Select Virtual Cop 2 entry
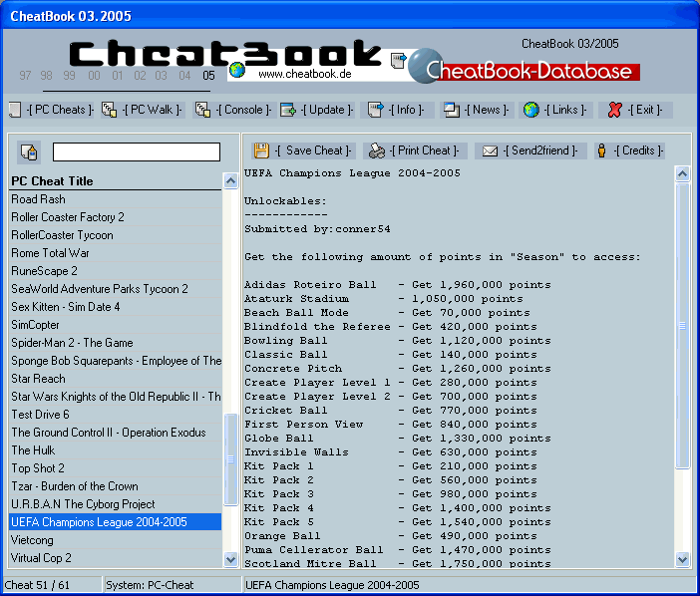The height and width of the screenshot is (596, 700). pyautogui.click(x=116, y=558)
